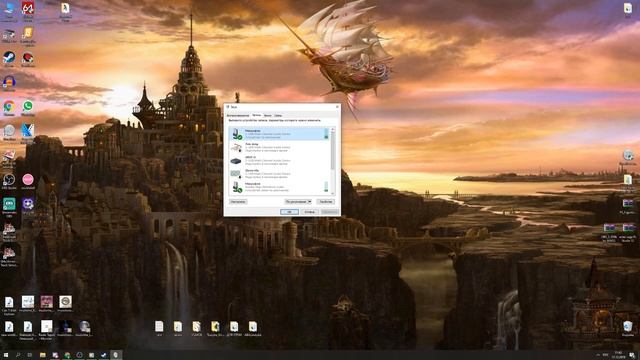The width and height of the screenshot is (640, 360).
Task: Click the active Sound window taskbar button
Action: coord(116,355)
